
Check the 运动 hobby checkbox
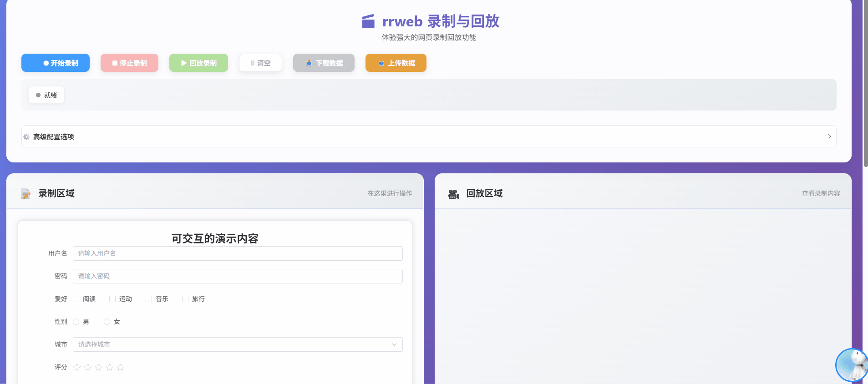tap(112, 299)
